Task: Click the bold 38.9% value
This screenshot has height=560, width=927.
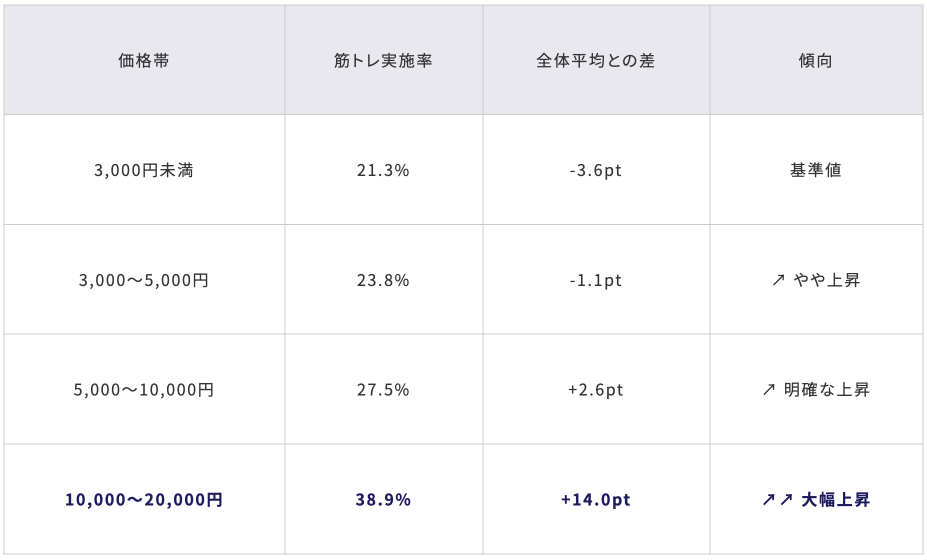Action: pos(383,499)
